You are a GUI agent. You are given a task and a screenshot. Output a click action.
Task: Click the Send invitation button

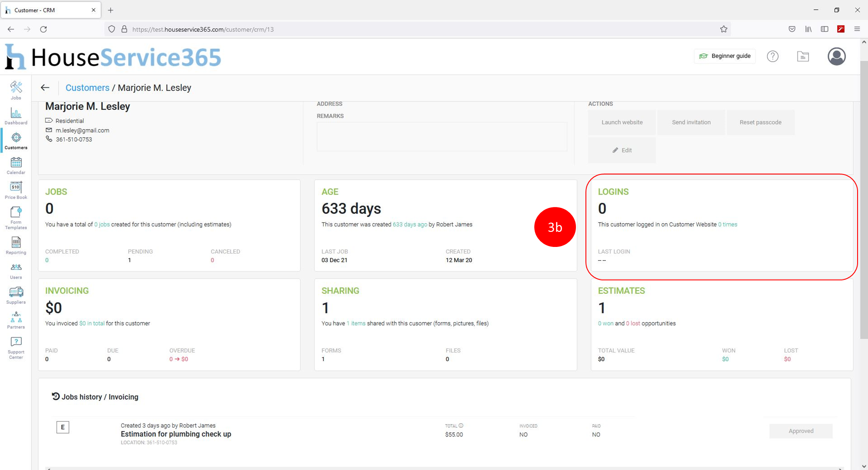coord(691,122)
